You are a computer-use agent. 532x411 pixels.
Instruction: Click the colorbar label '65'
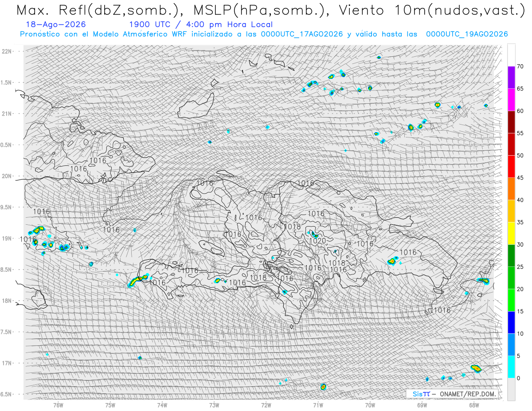[x=521, y=89]
